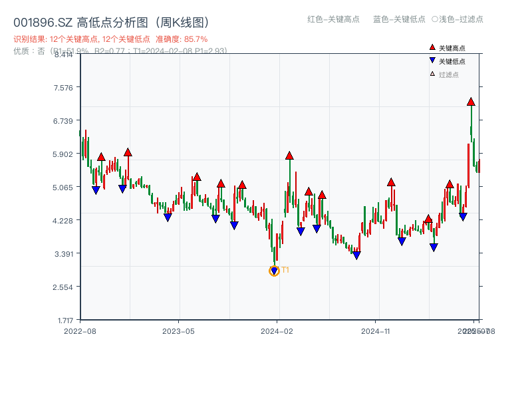Screen dimensions: 532x399
Task: Select the last key low marker before the final peak
Action: pyautogui.click(x=463, y=217)
